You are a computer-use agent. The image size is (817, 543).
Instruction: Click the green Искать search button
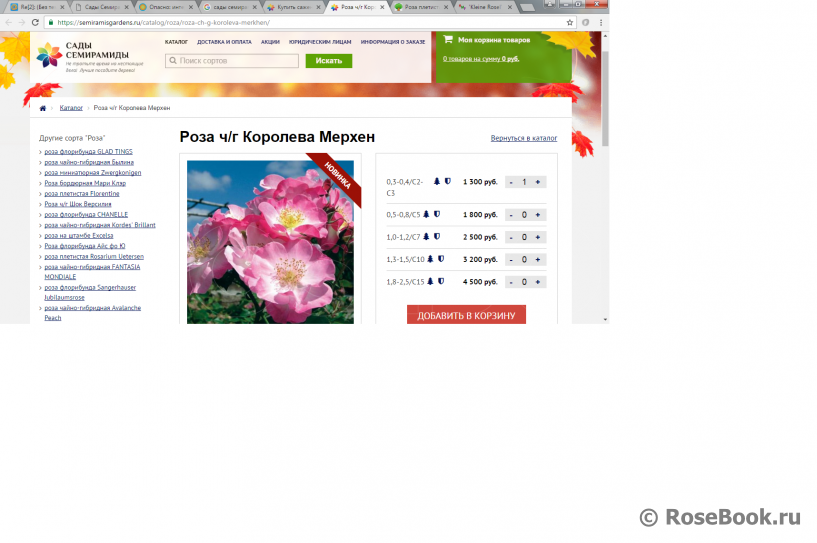pyautogui.click(x=328, y=61)
